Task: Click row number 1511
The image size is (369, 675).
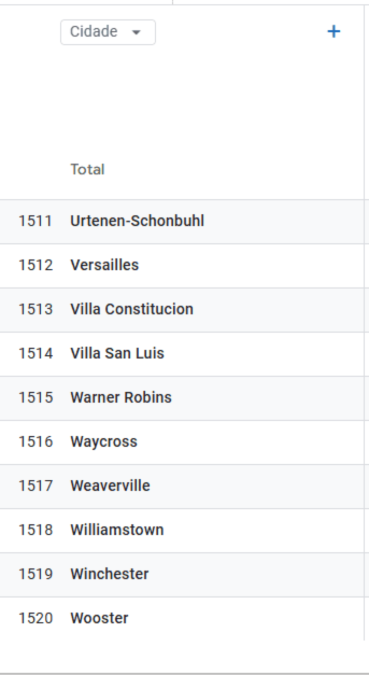Action: pos(35,221)
